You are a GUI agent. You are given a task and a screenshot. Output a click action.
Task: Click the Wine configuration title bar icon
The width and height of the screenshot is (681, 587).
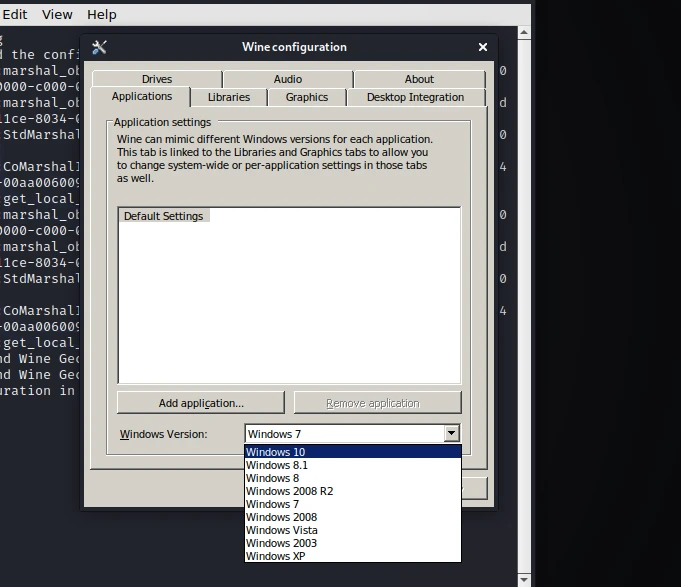(99, 47)
